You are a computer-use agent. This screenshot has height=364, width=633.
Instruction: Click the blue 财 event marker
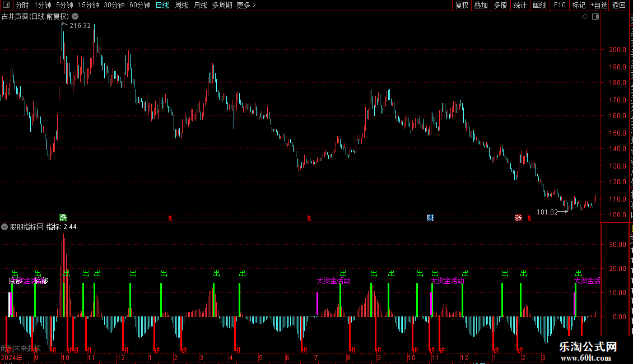[430, 217]
